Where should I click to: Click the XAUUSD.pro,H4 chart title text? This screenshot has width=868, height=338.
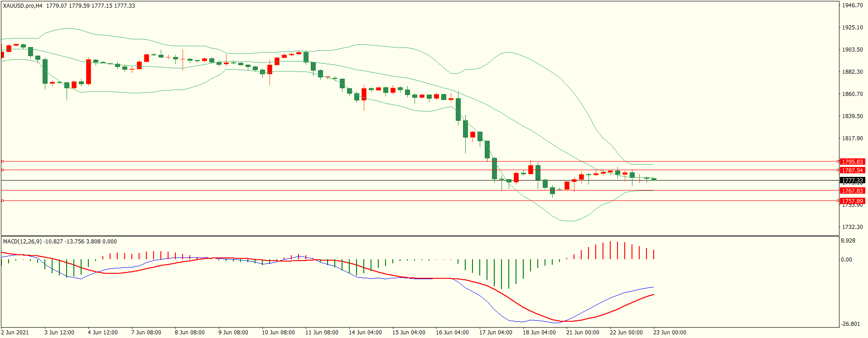pyautogui.click(x=23, y=6)
